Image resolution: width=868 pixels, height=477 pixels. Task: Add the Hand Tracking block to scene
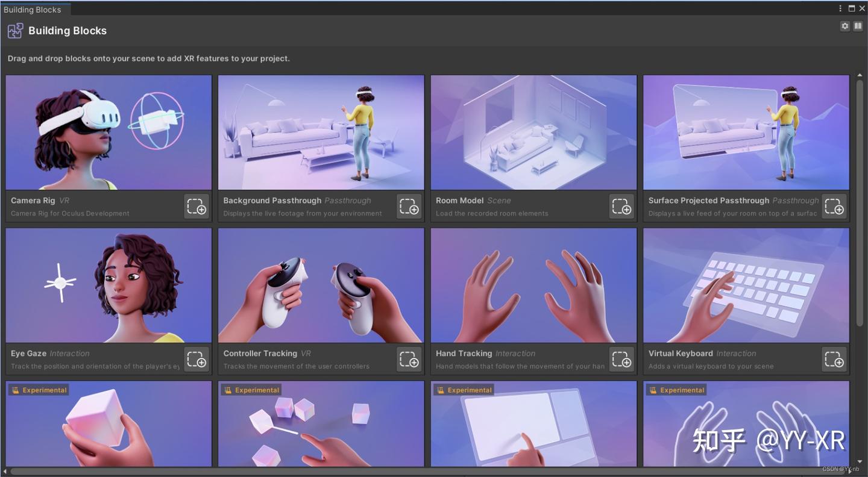point(621,360)
